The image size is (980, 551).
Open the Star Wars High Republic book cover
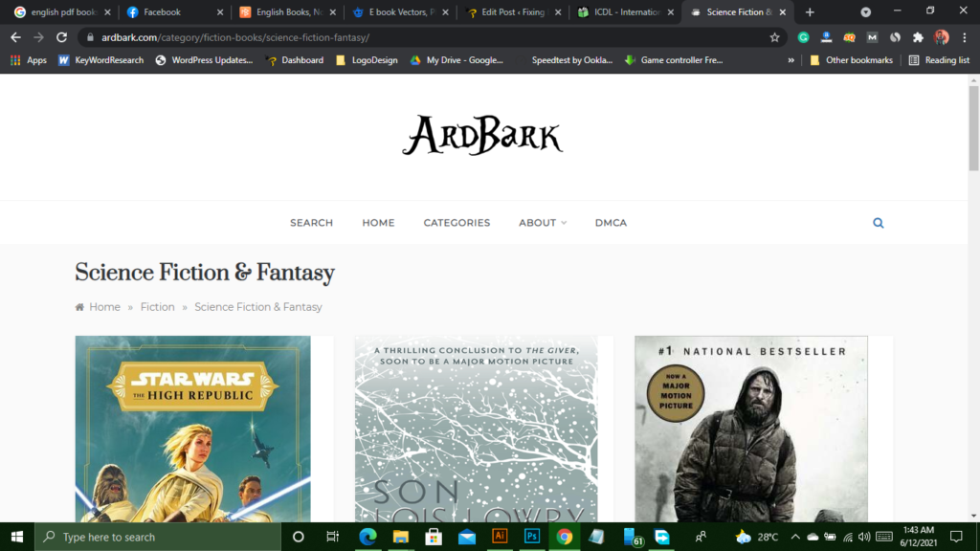click(192, 429)
